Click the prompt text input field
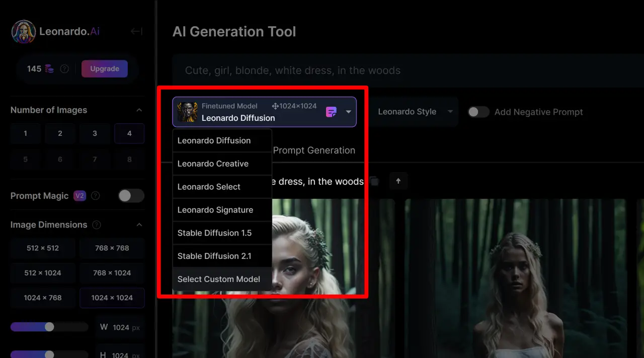The width and height of the screenshot is (644, 358). point(408,70)
